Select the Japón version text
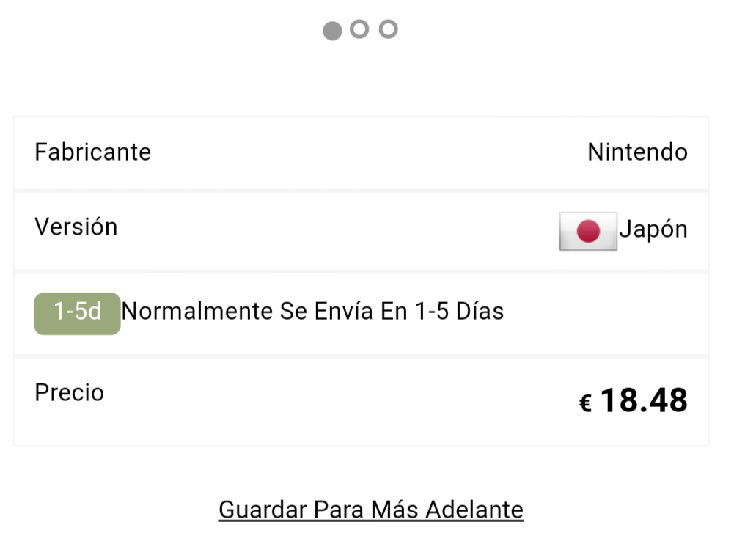The image size is (756, 544). 653,229
